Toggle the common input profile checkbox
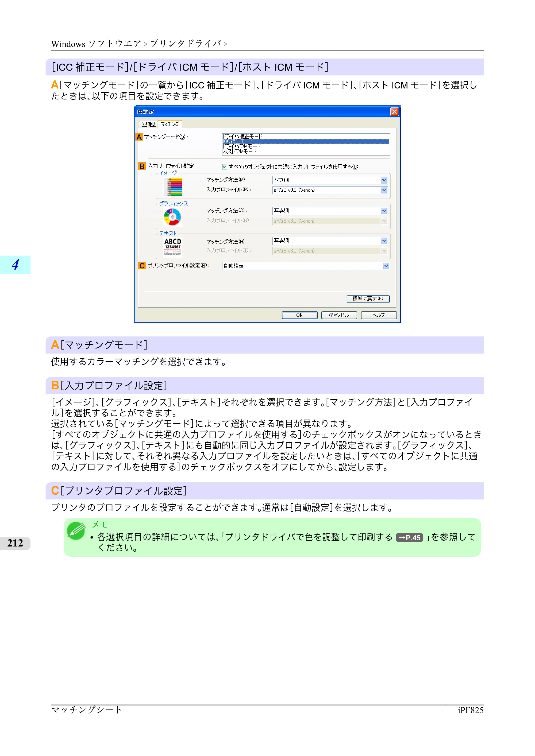 (x=224, y=166)
